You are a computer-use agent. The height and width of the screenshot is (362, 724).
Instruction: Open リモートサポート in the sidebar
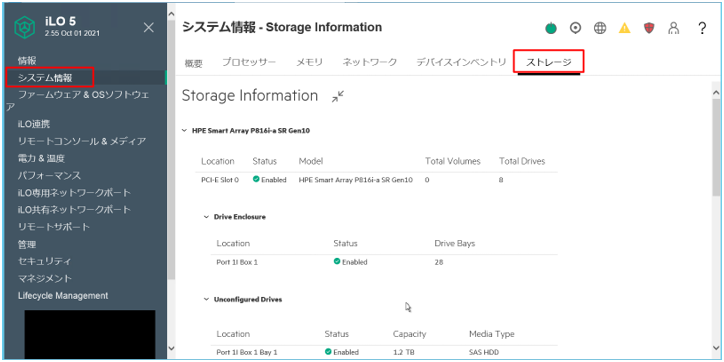(54, 227)
